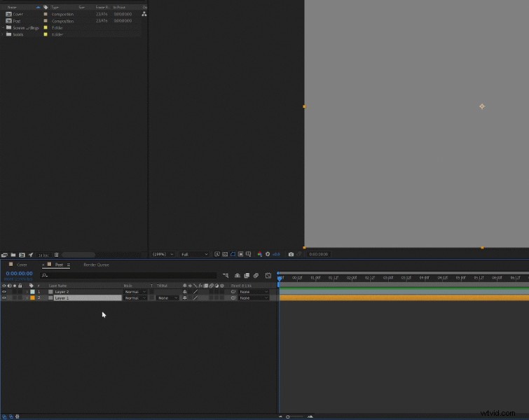Expand Layer 2 properties
The height and width of the screenshot is (420, 529).
(x=27, y=292)
